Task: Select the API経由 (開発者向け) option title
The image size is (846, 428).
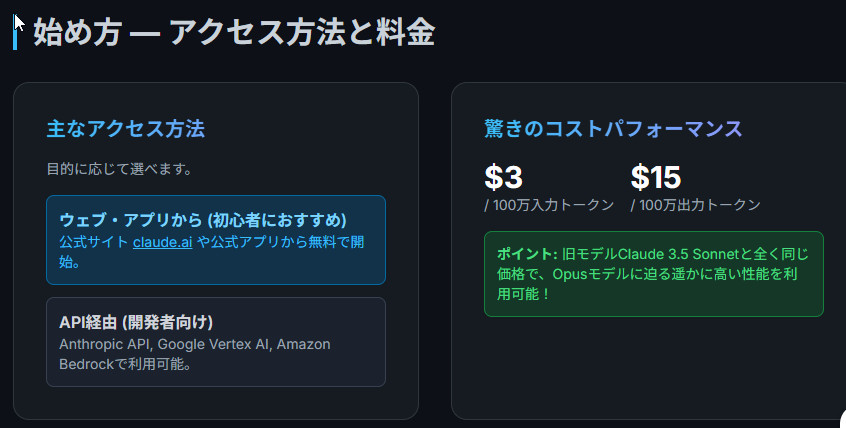Action: (136, 322)
